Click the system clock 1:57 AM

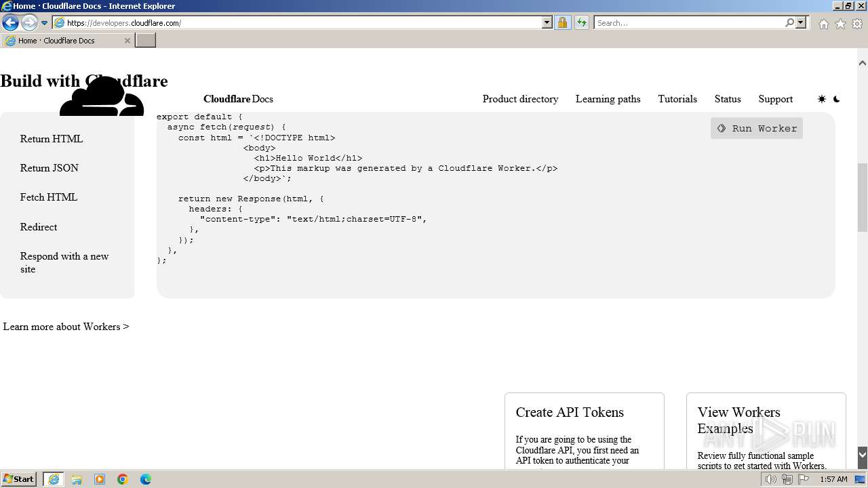[833, 479]
